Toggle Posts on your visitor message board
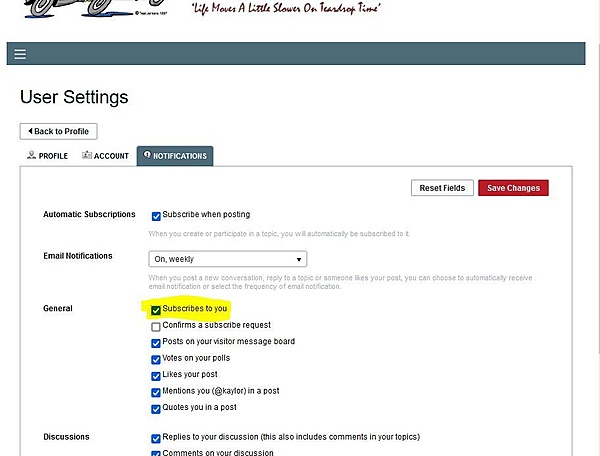Screen dimensions: 600x456 (156, 342)
